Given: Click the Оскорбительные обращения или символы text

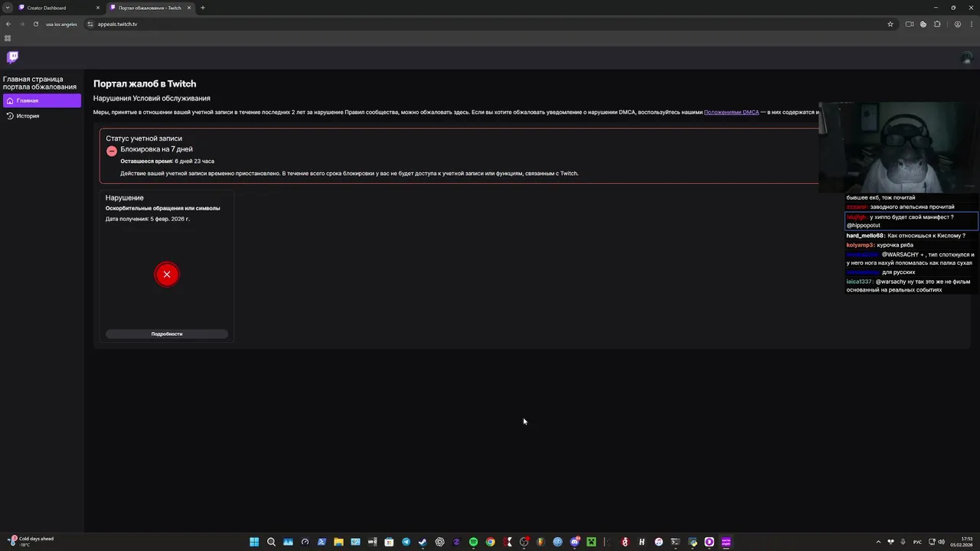Looking at the screenshot, I should click(x=162, y=208).
